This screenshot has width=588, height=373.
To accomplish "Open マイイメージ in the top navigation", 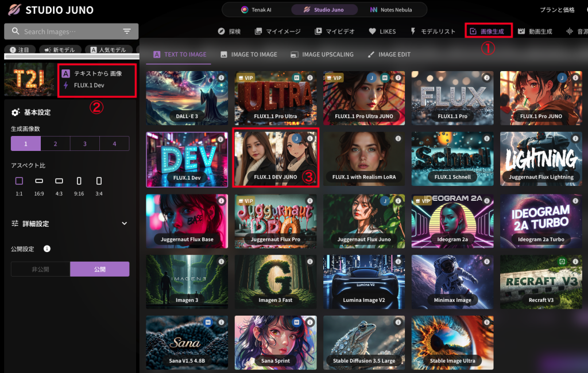I will coord(277,32).
